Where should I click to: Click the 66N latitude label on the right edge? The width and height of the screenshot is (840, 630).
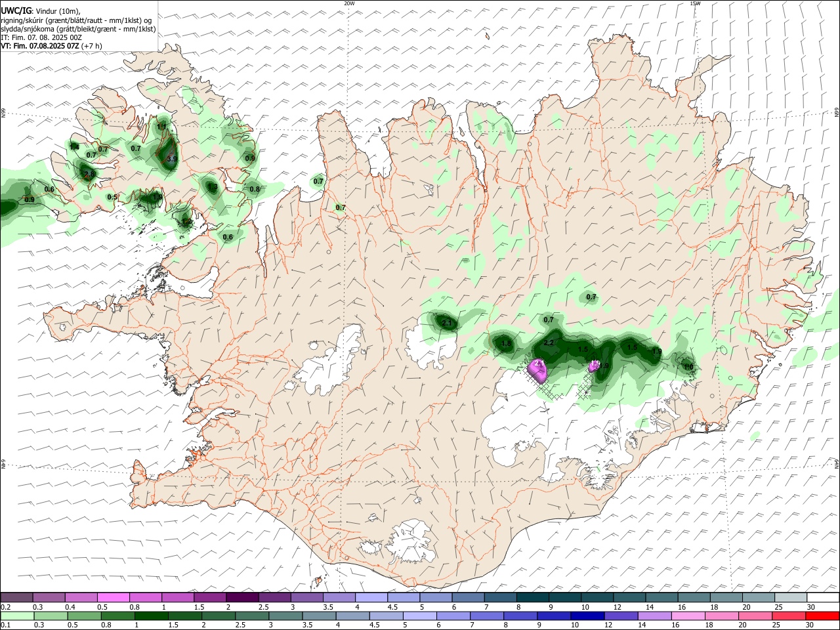point(837,114)
